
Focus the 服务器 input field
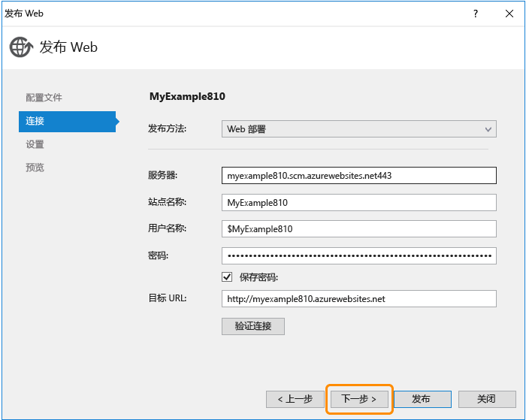click(x=359, y=175)
